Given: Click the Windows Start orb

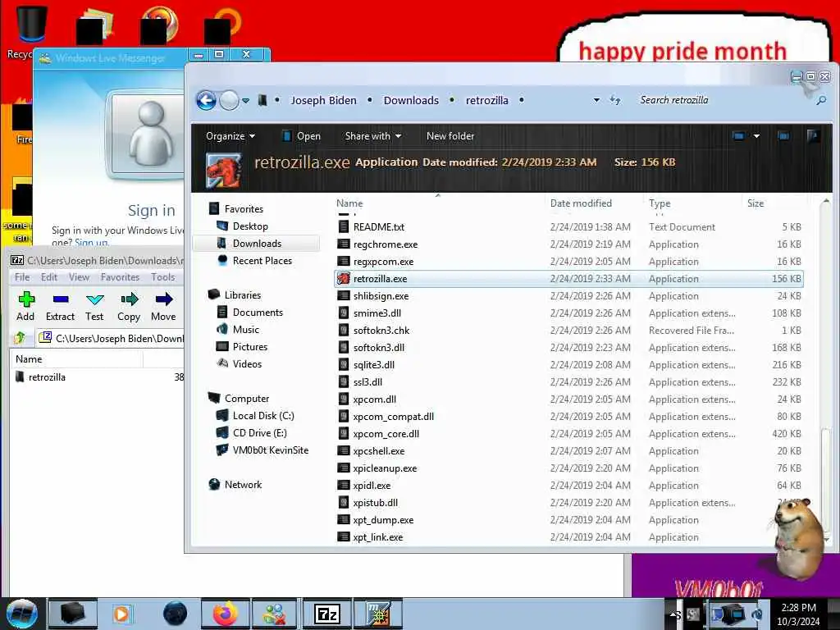Looking at the screenshot, I should pyautogui.click(x=21, y=614).
